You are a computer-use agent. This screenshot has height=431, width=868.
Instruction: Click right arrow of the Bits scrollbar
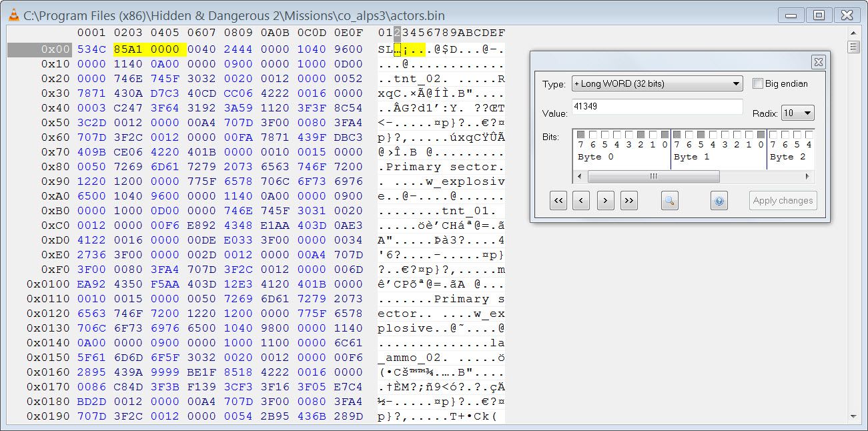click(807, 177)
